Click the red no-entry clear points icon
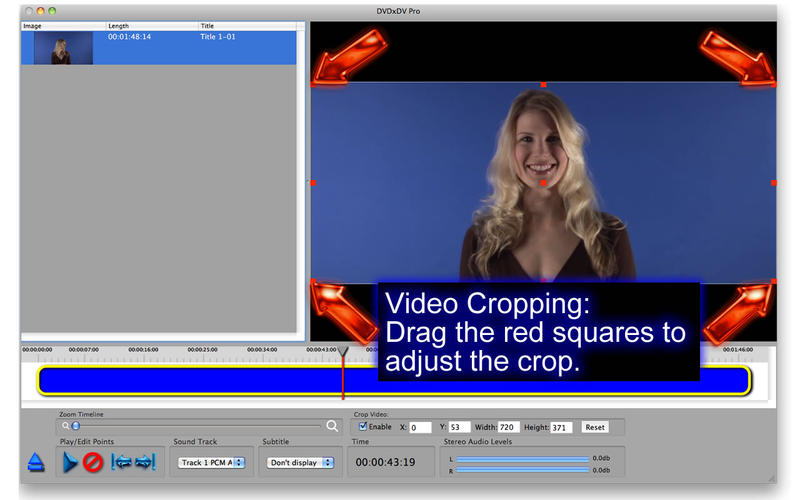The width and height of the screenshot is (800, 500). pos(93,462)
